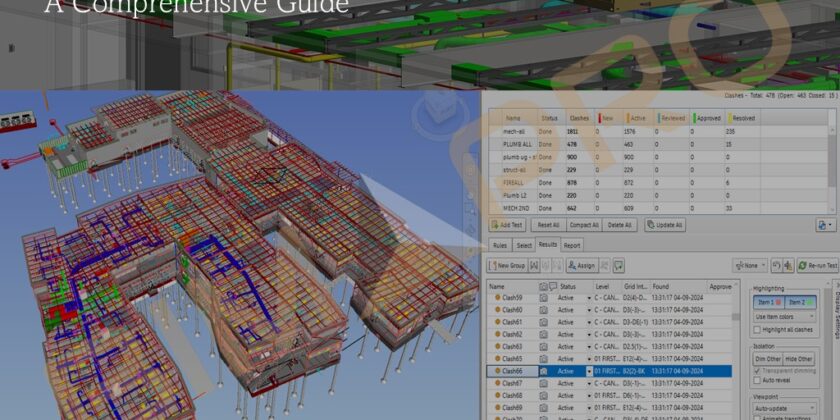This screenshot has height=420, width=840.
Task: Click camera viewpoint icon for Clash61
Action: pyautogui.click(x=544, y=322)
